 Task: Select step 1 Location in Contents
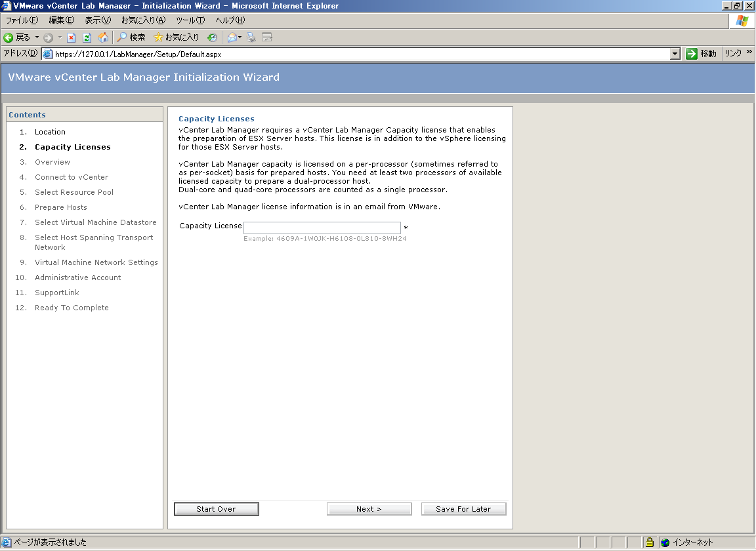(x=50, y=132)
